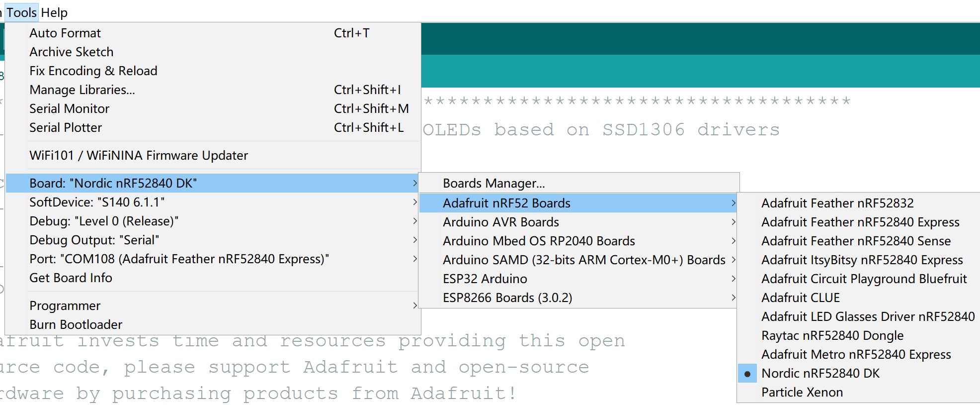This screenshot has height=405, width=980.
Task: Expand the Programmer submenu
Action: tap(213, 306)
